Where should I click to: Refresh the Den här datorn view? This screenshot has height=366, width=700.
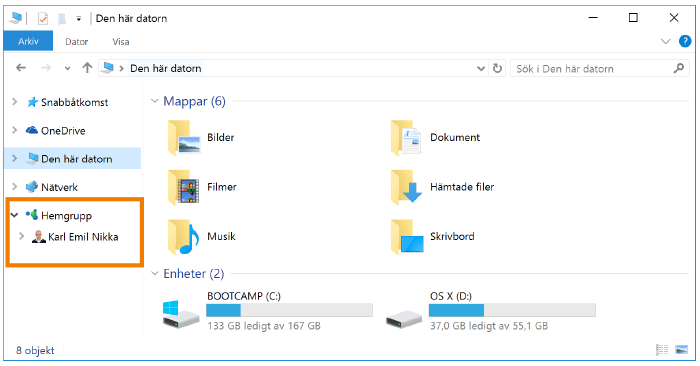497,69
